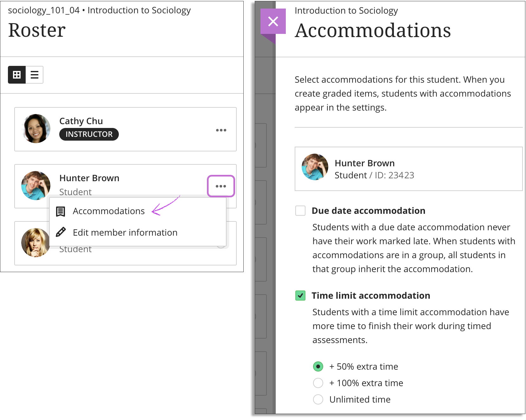Screen dimensions: 526x420
Task: Select + 100% extra time option
Action: pos(318,383)
